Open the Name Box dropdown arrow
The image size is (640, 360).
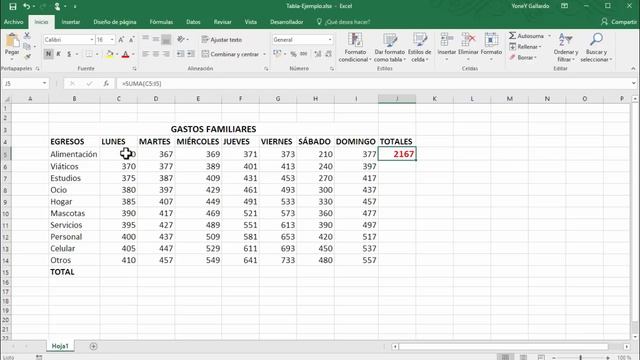tap(44, 84)
